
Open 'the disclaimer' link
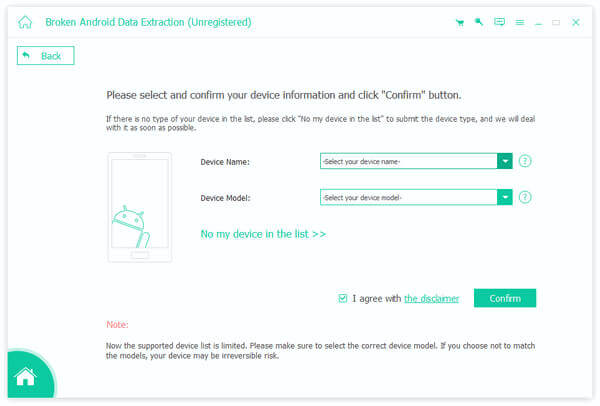431,298
